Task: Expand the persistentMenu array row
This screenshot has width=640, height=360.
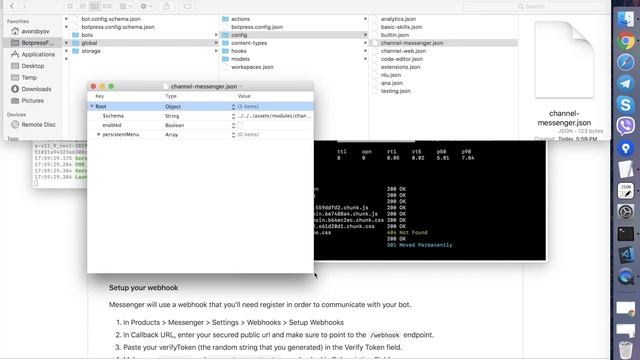Action: [x=98, y=134]
